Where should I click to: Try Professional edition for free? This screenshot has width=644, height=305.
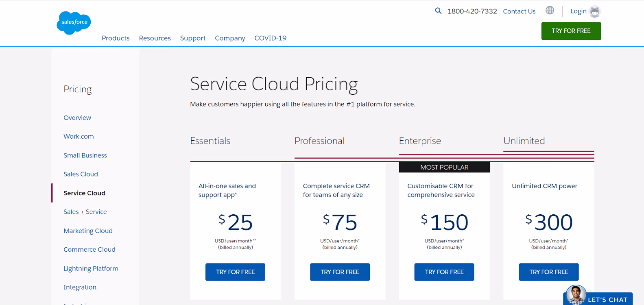point(340,272)
